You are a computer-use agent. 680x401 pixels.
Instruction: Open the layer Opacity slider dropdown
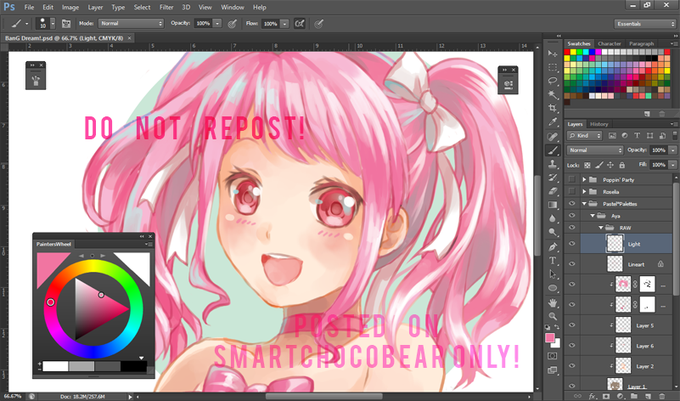[x=673, y=150]
